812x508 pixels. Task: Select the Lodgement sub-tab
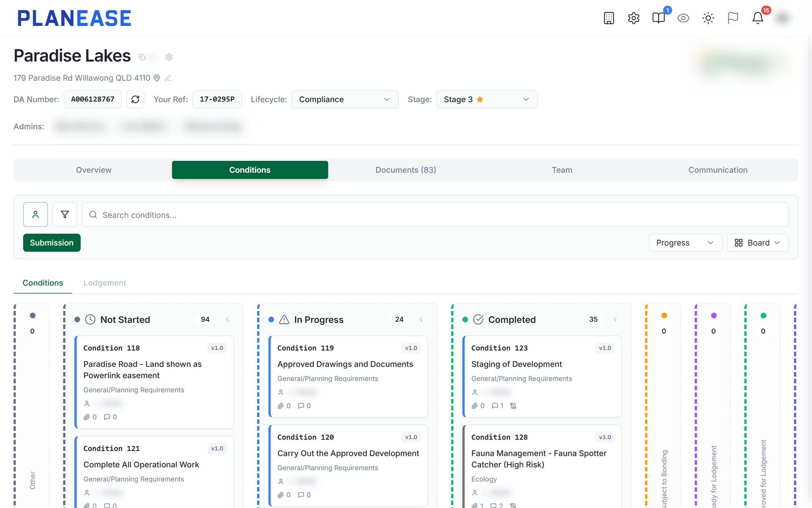(x=105, y=283)
